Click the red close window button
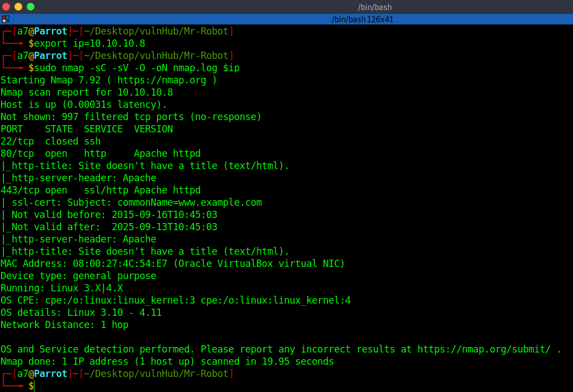Viewport: 573px width, 392px height. click(x=6, y=7)
